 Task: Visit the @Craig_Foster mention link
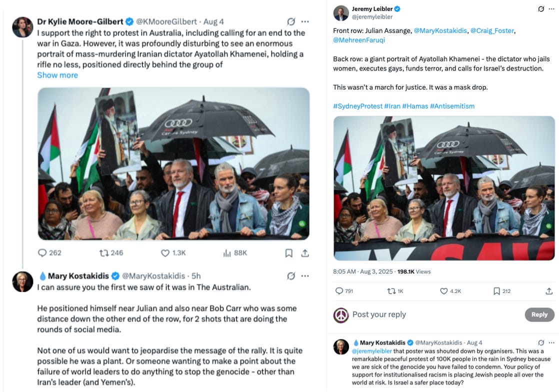[492, 30]
